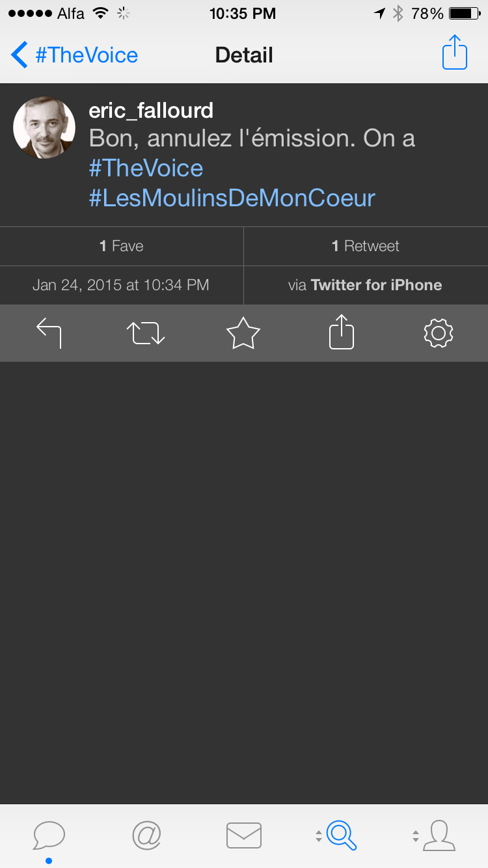Select the Search magnifier tab
488x868 pixels.
click(341, 835)
